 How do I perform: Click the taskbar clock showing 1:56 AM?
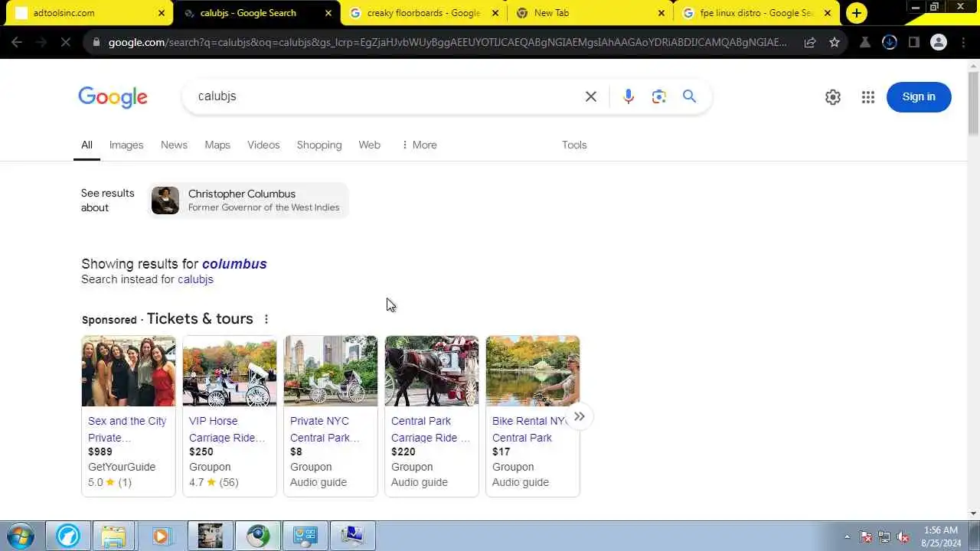[941, 536]
